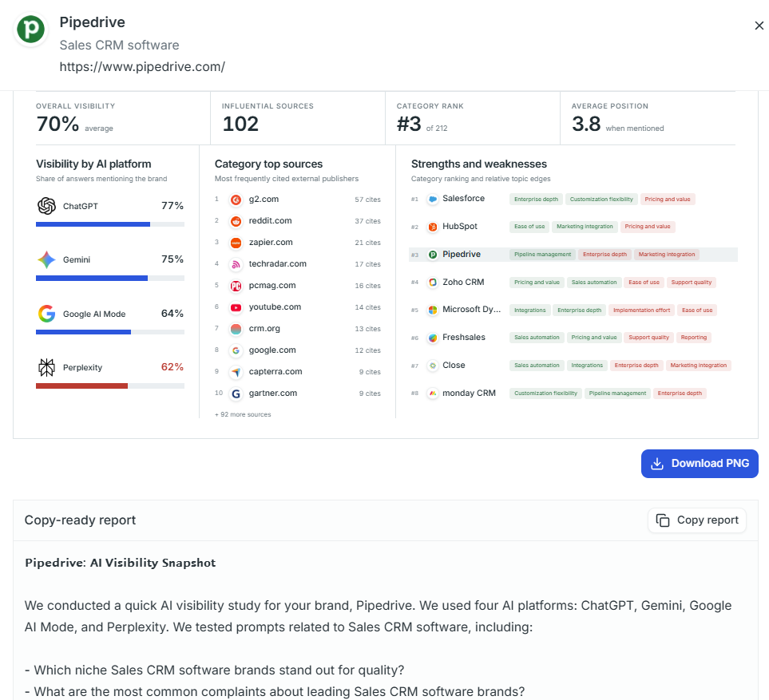Click Salesforce 'Pricing and value' red tag
This screenshot has height=700, width=769.
[x=667, y=199]
